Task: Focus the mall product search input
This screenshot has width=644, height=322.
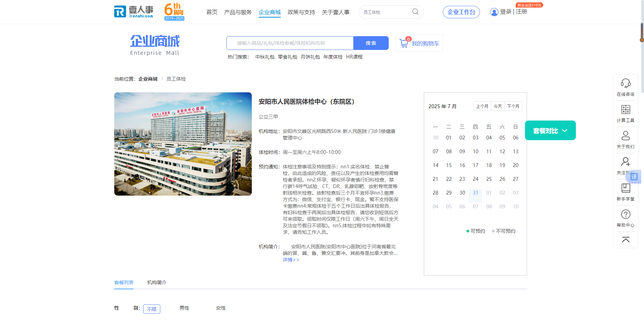Action: (x=290, y=43)
